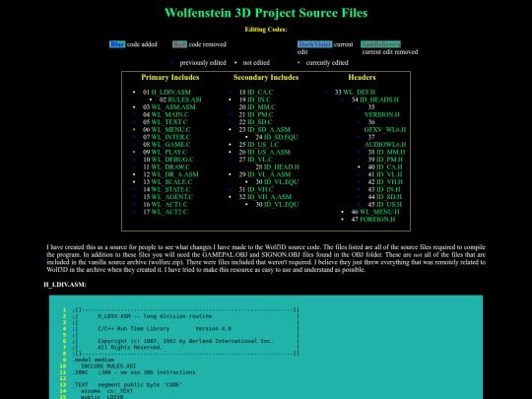Open the WL_INTER.C file link
Viewport: 532px width, 399px height.
170,137
